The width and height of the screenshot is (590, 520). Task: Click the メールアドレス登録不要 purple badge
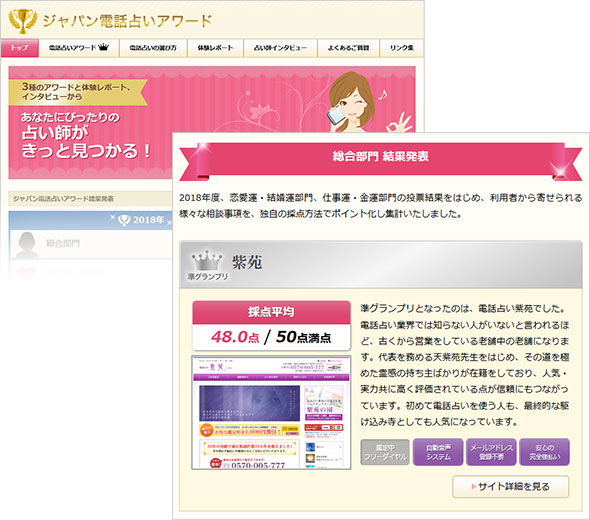pos(491,452)
